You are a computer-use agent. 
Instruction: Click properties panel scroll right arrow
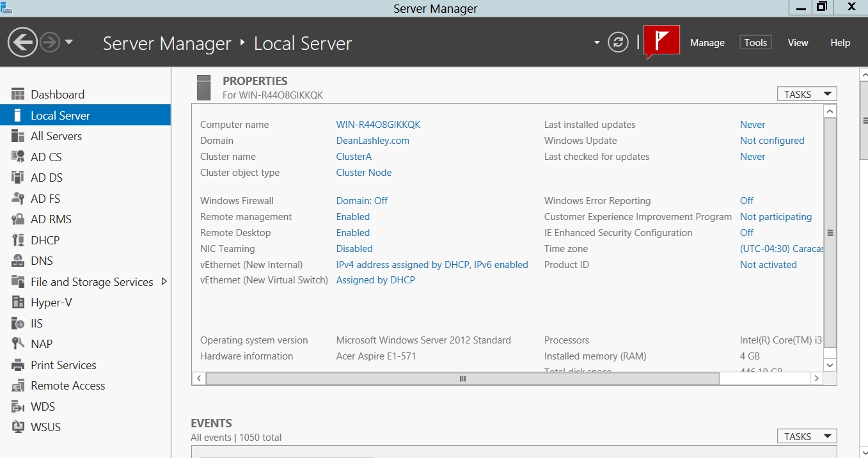816,379
